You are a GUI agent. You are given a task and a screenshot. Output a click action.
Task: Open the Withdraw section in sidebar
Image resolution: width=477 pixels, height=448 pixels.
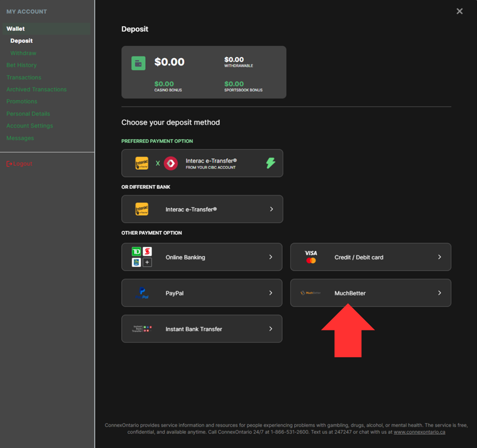point(23,53)
